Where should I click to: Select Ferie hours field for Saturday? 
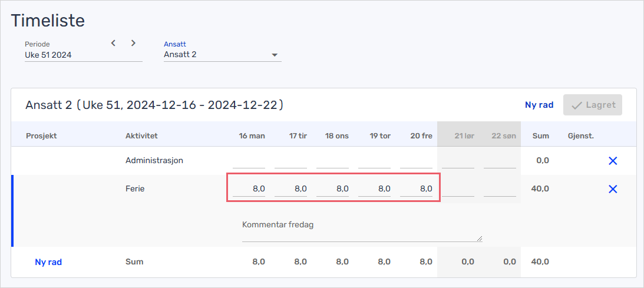458,189
